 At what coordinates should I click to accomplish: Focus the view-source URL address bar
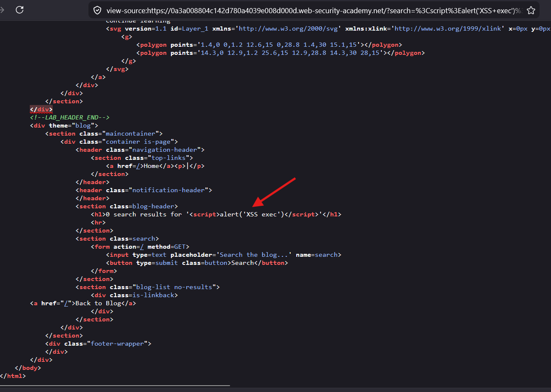[x=314, y=10]
